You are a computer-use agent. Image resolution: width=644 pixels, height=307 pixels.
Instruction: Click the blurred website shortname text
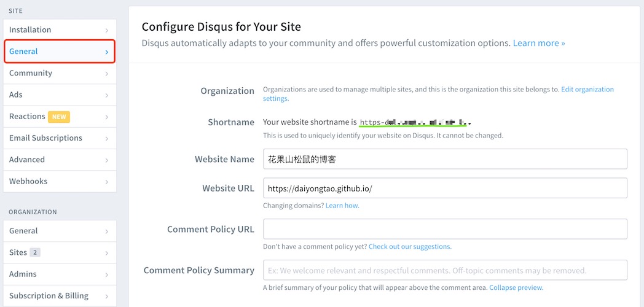point(415,122)
